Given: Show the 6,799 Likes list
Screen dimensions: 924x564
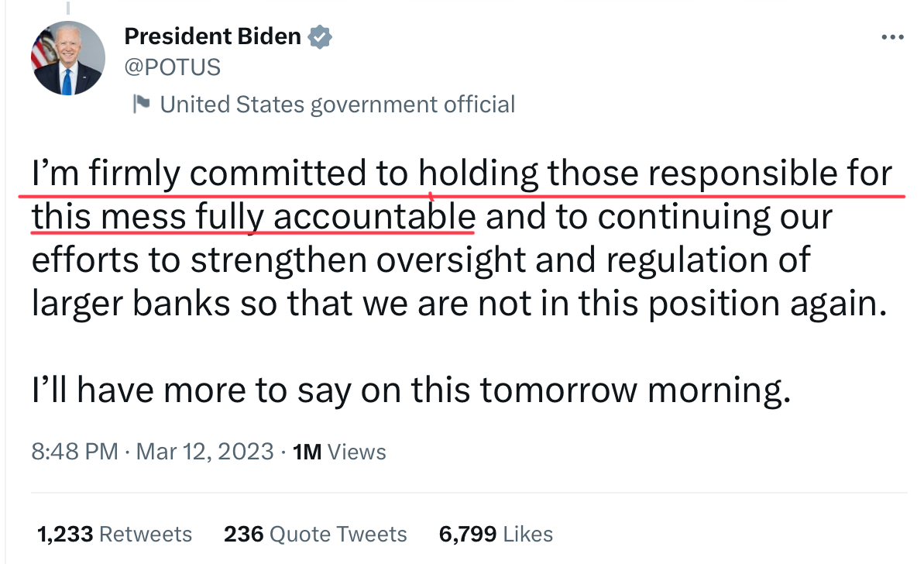Looking at the screenshot, I should (496, 534).
